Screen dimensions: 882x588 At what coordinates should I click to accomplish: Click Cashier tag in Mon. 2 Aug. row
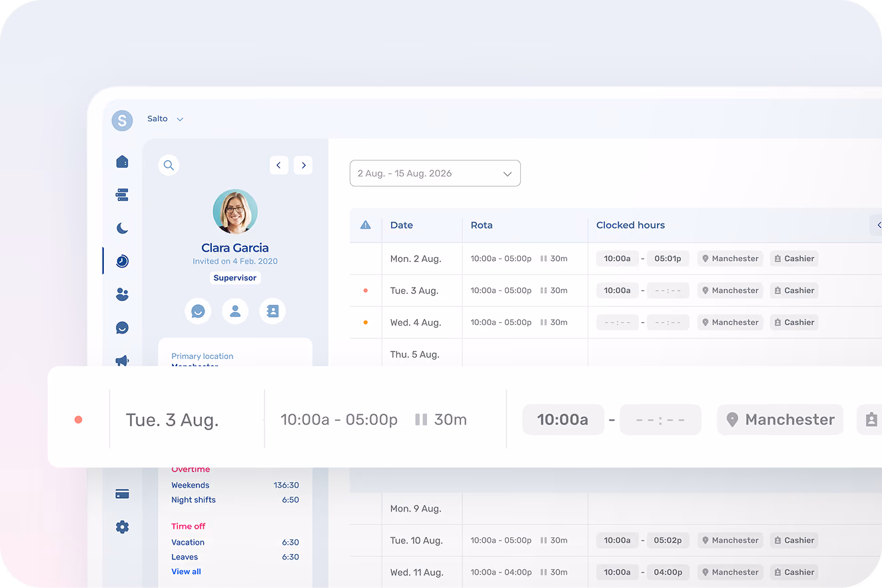pos(794,258)
